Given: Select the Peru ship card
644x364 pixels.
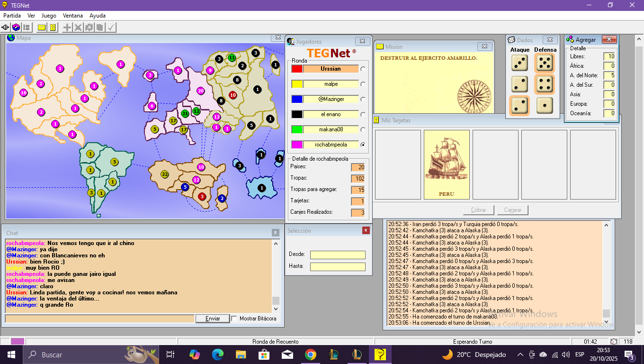Looking at the screenshot, I should (447, 164).
